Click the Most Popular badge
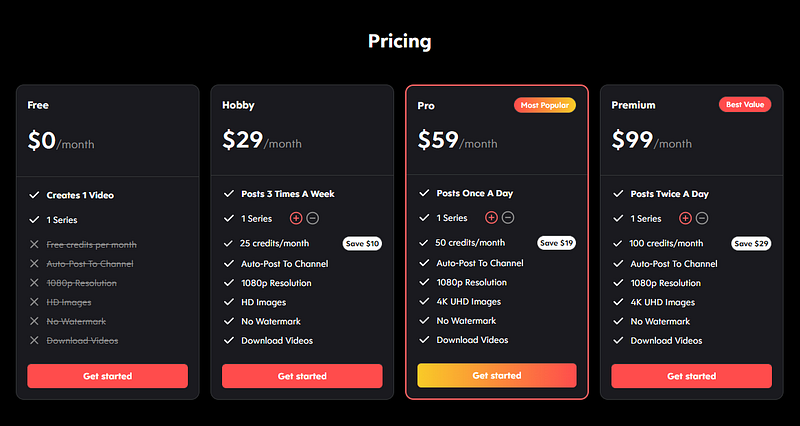This screenshot has width=800, height=426. [x=545, y=105]
